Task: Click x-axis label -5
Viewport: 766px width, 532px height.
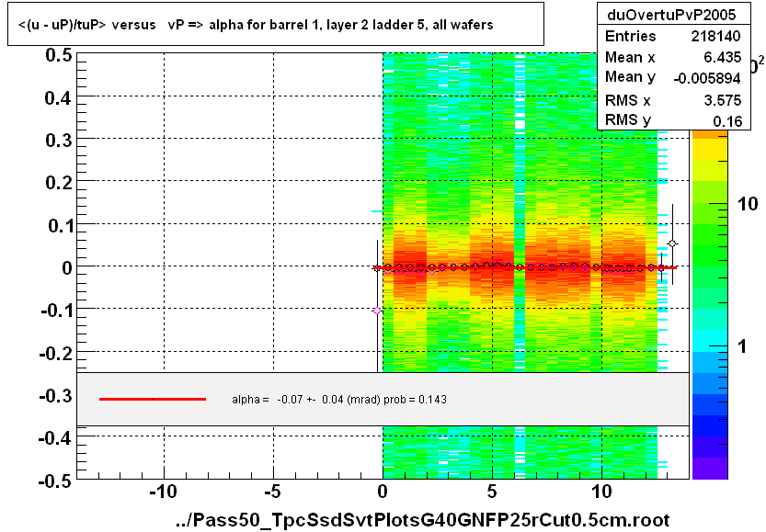Action: (272, 492)
